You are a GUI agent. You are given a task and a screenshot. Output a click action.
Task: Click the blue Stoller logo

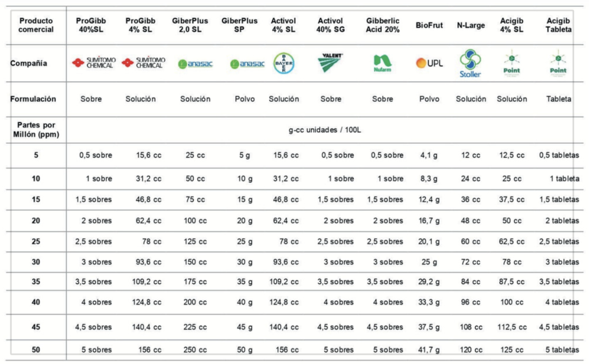coord(471,63)
